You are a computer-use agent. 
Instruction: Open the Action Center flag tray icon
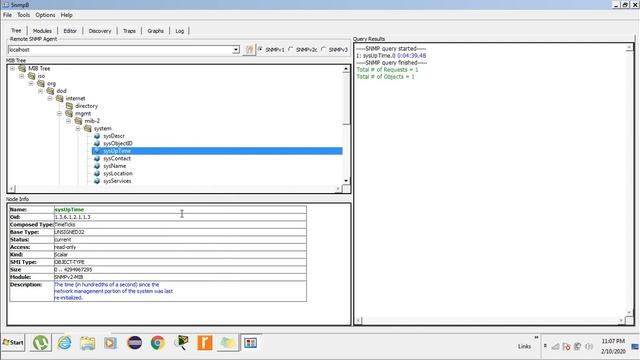click(x=566, y=347)
